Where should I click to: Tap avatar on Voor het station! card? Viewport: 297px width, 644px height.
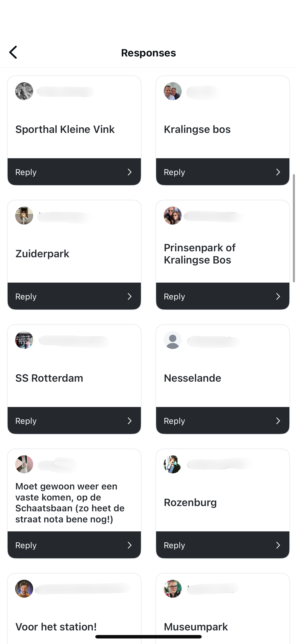pos(24,589)
